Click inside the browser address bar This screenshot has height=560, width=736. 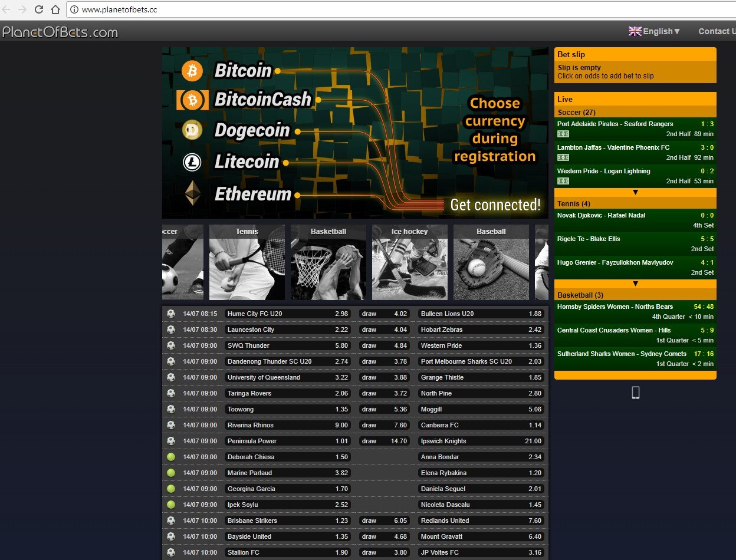[x=177, y=9]
